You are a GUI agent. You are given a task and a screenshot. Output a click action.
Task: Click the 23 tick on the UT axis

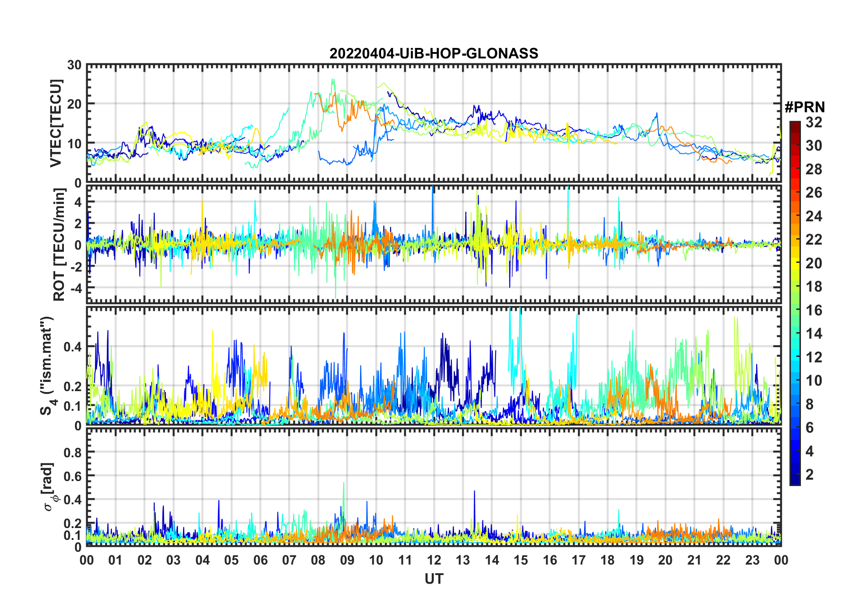[x=752, y=560]
